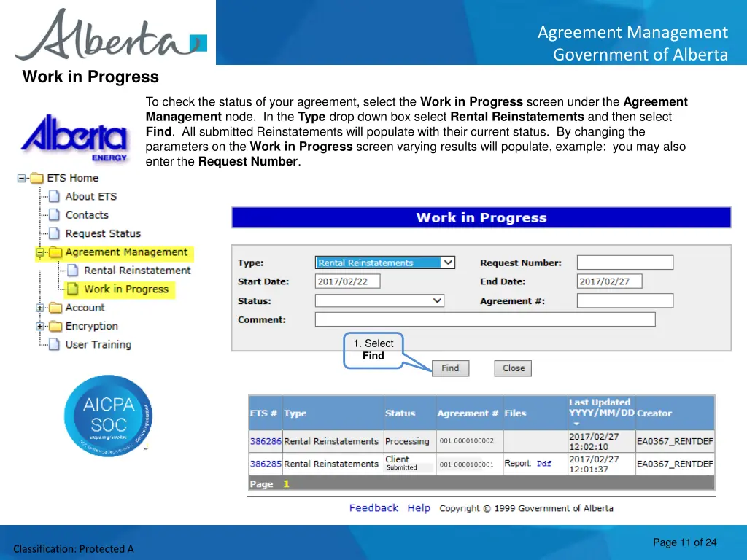Click the AICPA SOC badge

(x=108, y=416)
